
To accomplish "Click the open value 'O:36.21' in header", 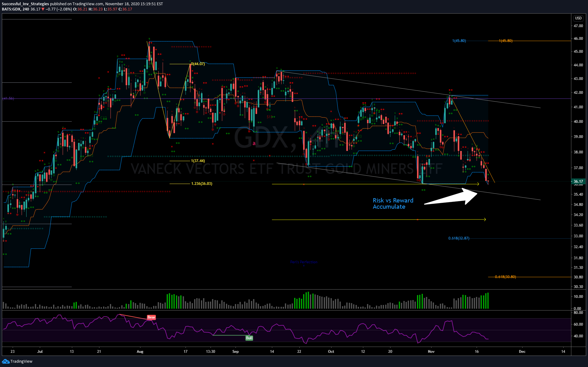I will tap(80, 9).
